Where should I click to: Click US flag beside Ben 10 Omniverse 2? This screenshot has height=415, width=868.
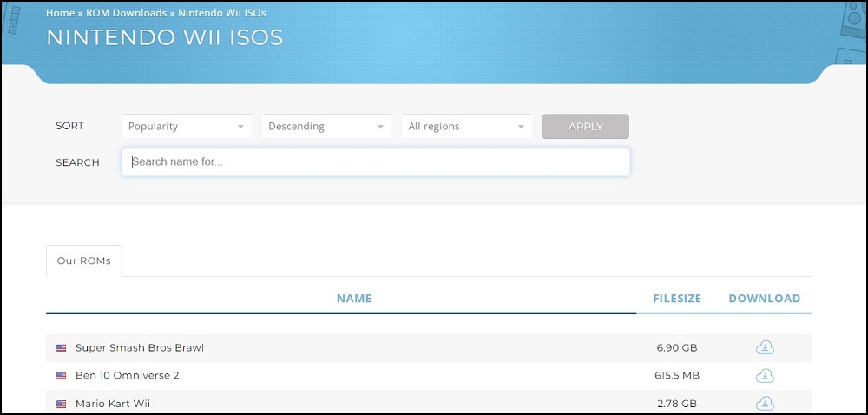(61, 376)
